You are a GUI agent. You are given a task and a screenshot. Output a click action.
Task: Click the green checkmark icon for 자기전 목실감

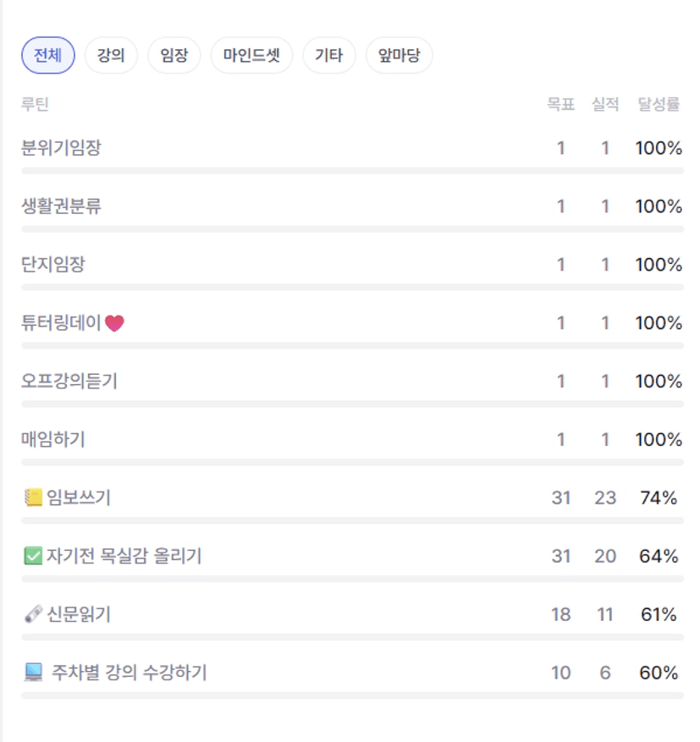coord(33,557)
